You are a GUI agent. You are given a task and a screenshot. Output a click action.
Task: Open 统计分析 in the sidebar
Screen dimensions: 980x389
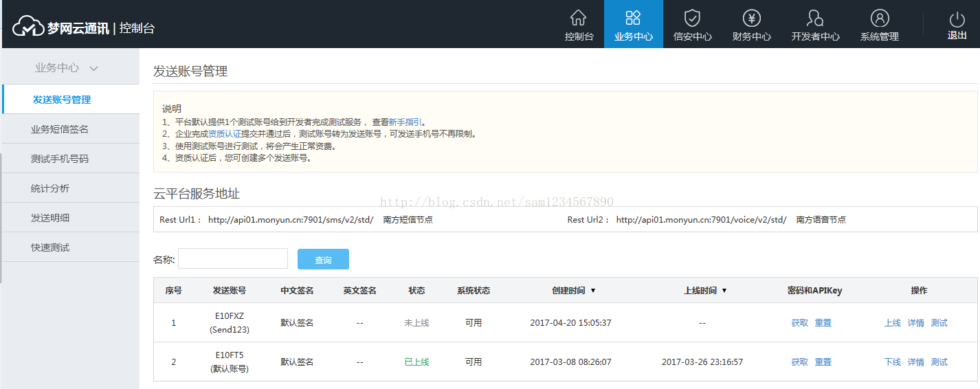tap(71, 188)
